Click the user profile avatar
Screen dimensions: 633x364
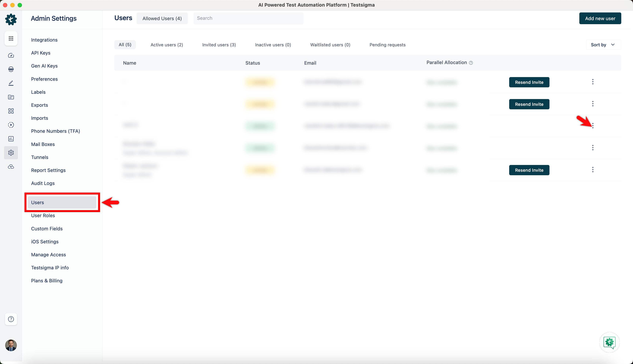(x=11, y=345)
